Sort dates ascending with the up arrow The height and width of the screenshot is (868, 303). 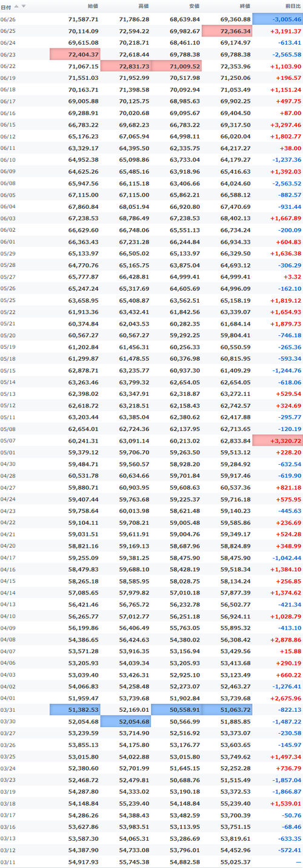coord(16,6)
